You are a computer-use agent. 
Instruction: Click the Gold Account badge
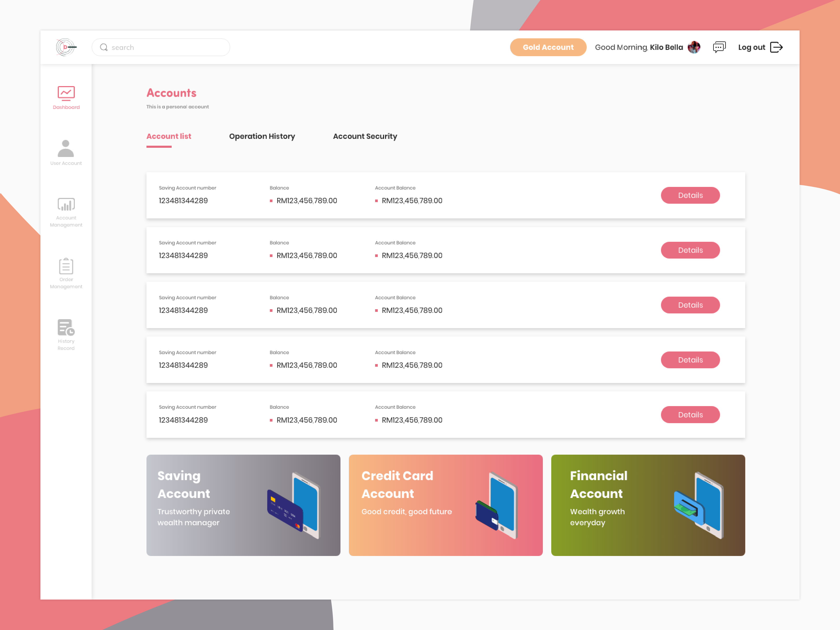(x=548, y=47)
